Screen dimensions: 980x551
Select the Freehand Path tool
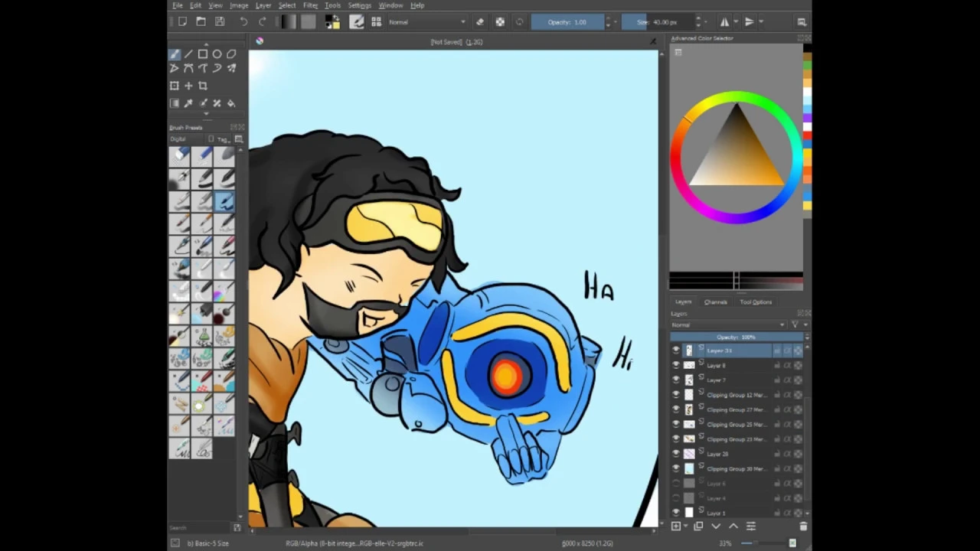tap(203, 69)
